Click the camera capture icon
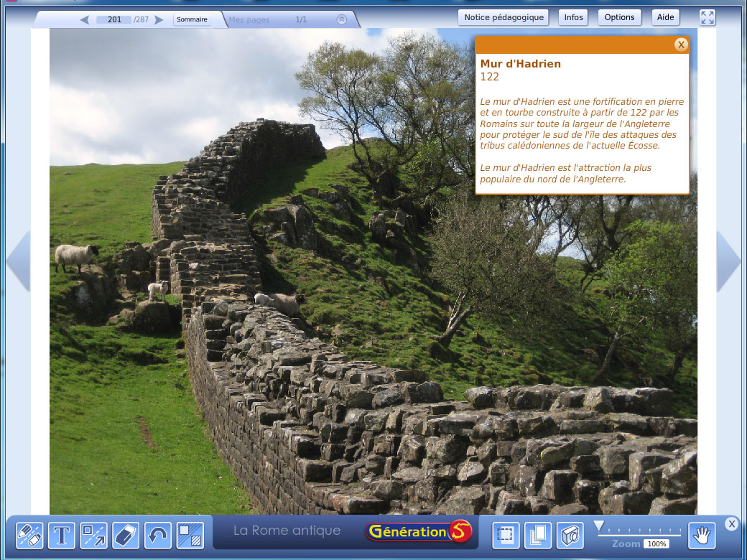 tap(570, 535)
